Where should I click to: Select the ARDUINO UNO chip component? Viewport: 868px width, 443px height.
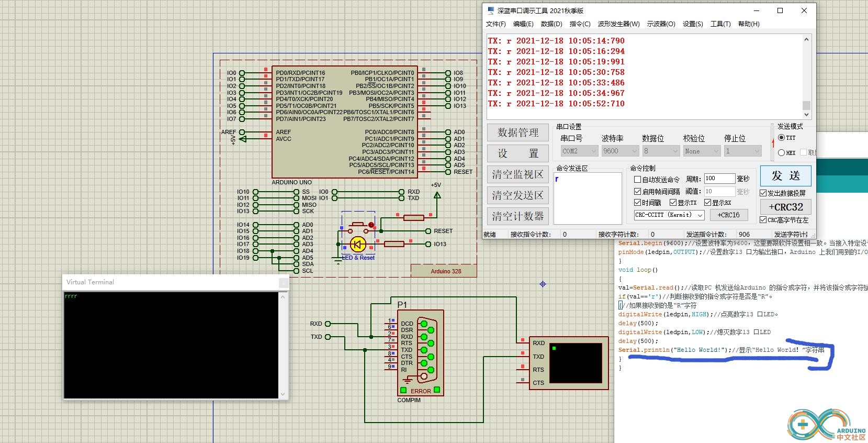coord(345,122)
